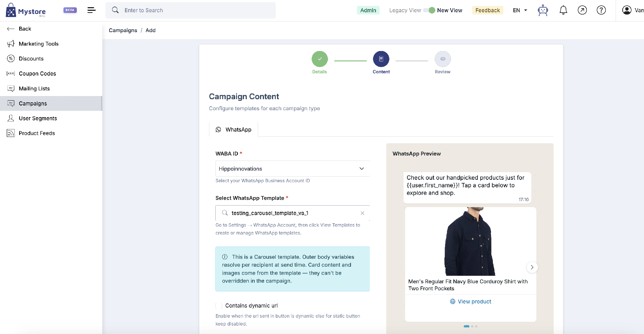Open Campaigns in sidebar
This screenshot has width=644, height=334.
click(x=51, y=103)
